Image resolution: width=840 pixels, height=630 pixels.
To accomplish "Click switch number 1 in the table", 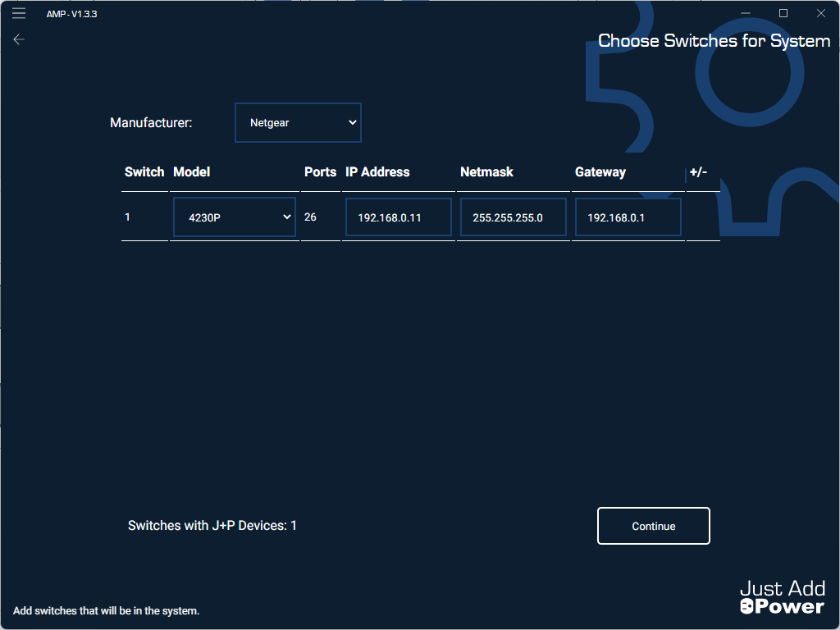I will click(127, 217).
